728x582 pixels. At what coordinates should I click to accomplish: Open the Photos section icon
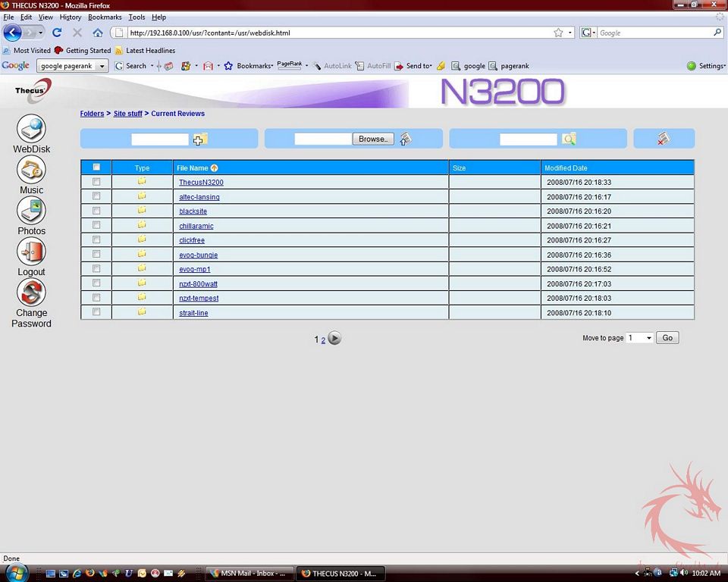pos(31,210)
